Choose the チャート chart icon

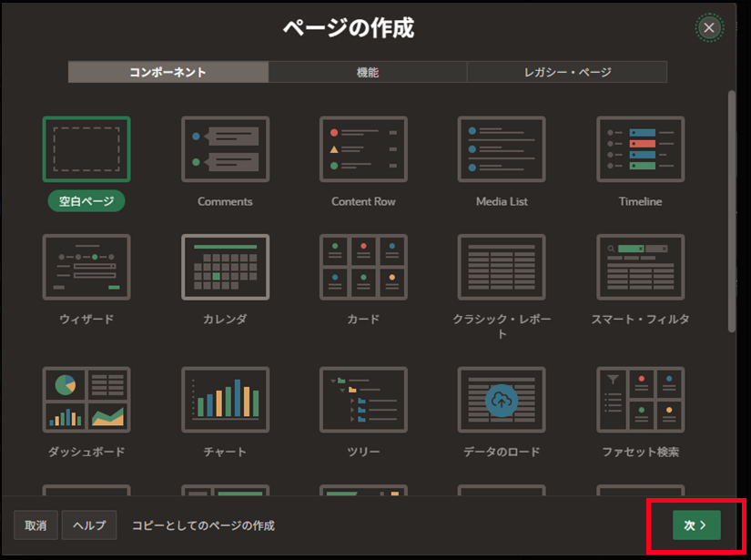pyautogui.click(x=225, y=401)
